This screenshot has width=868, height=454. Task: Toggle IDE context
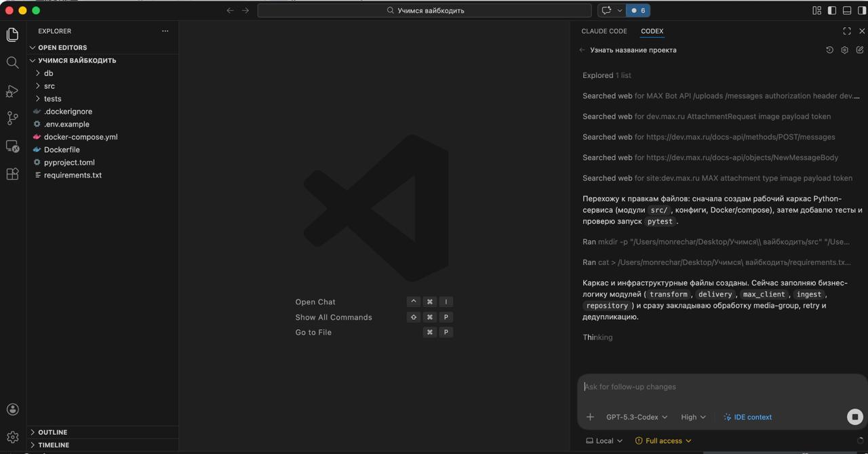click(747, 417)
